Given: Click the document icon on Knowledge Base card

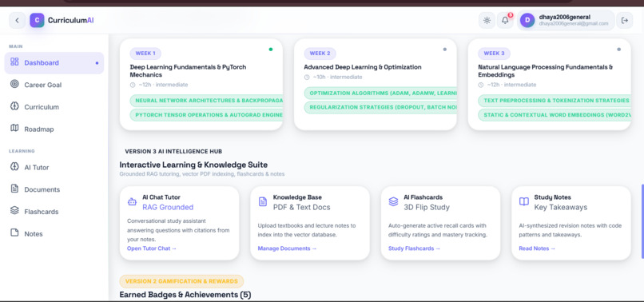Looking at the screenshot, I should [x=262, y=202].
